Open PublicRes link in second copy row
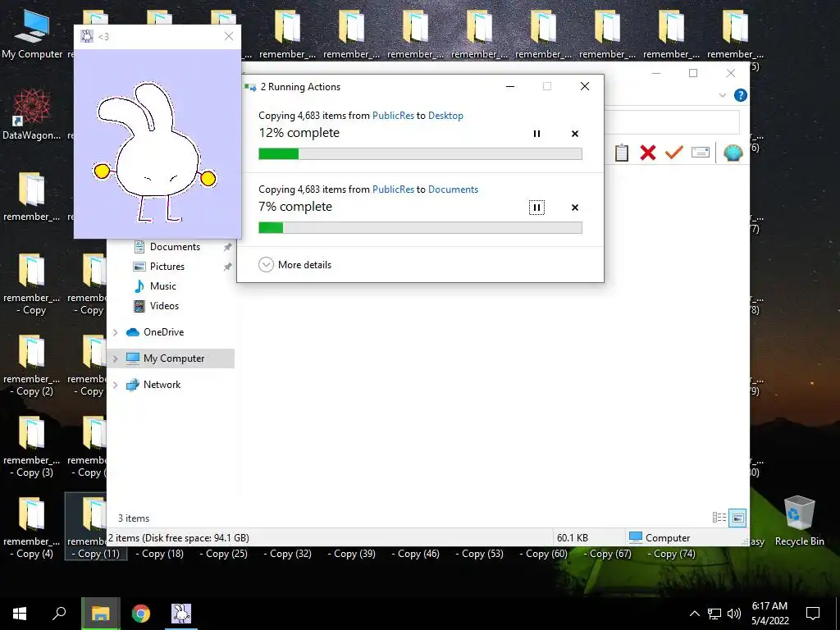Viewport: 840px width, 630px height. tap(393, 189)
